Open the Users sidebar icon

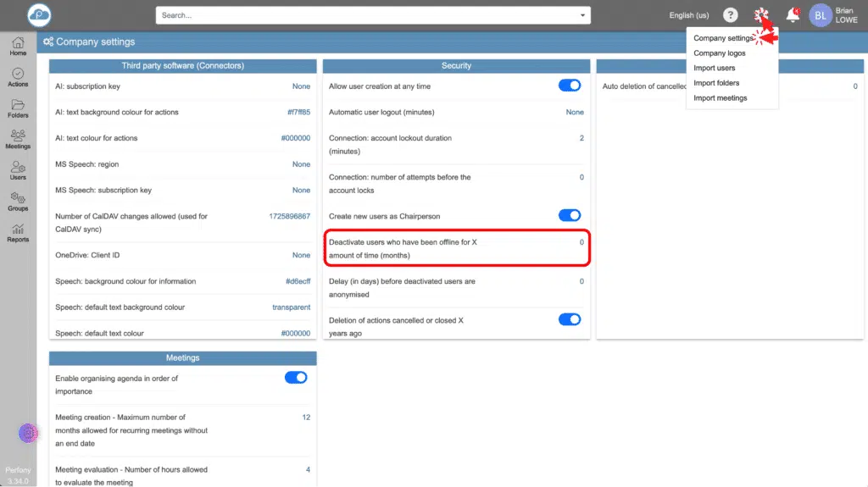pos(18,170)
